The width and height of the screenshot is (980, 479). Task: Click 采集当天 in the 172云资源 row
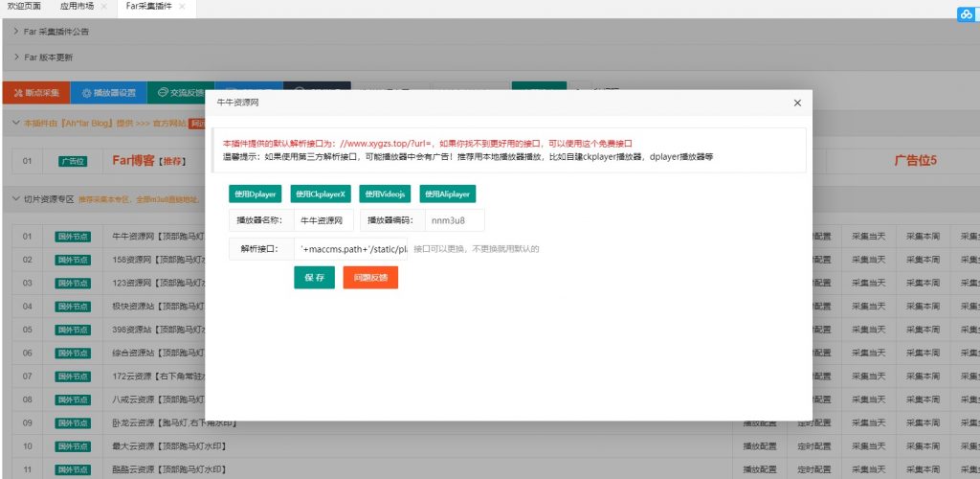(869, 376)
